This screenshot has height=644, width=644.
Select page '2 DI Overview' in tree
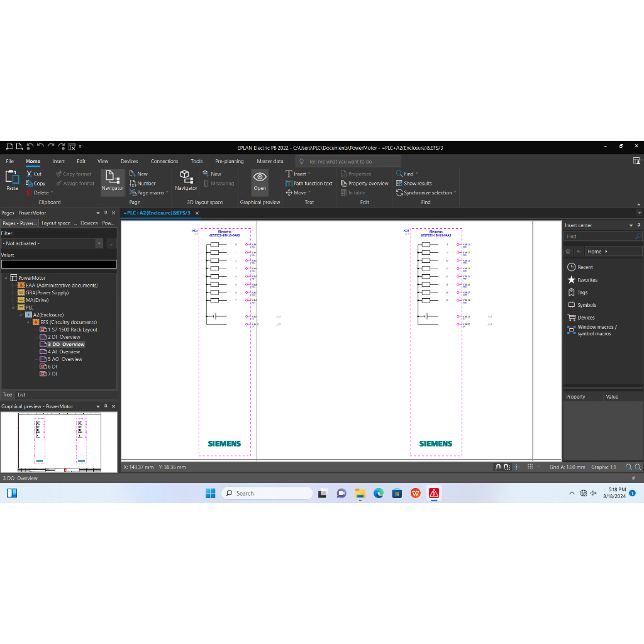[64, 337]
